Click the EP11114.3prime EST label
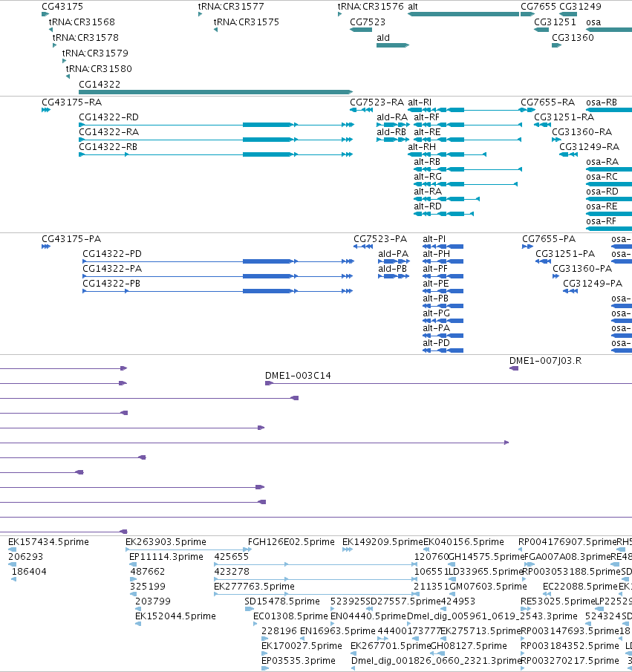 pos(166,557)
